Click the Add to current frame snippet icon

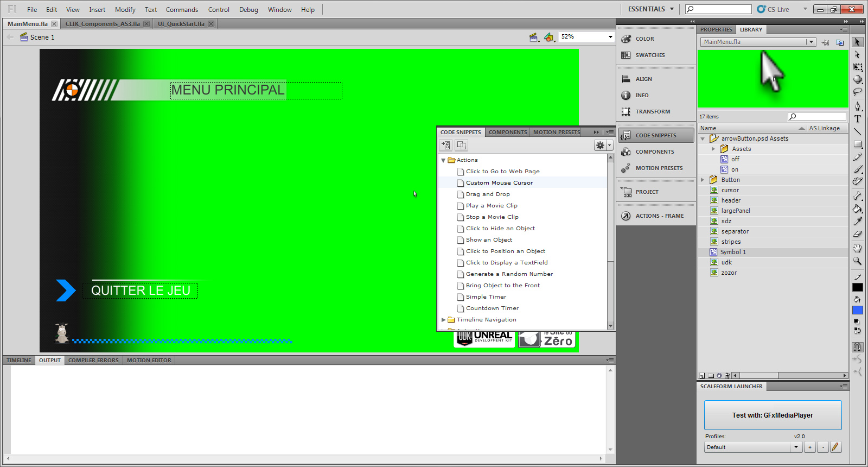pyautogui.click(x=445, y=145)
